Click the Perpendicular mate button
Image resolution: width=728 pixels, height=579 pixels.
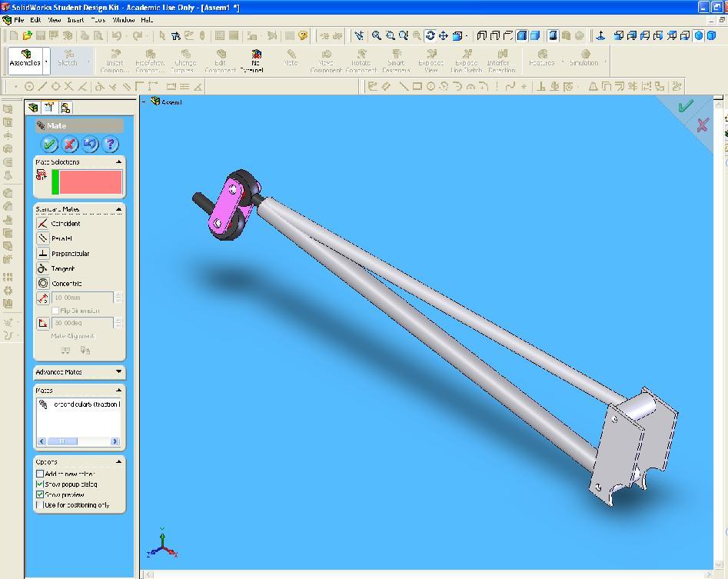pos(43,254)
